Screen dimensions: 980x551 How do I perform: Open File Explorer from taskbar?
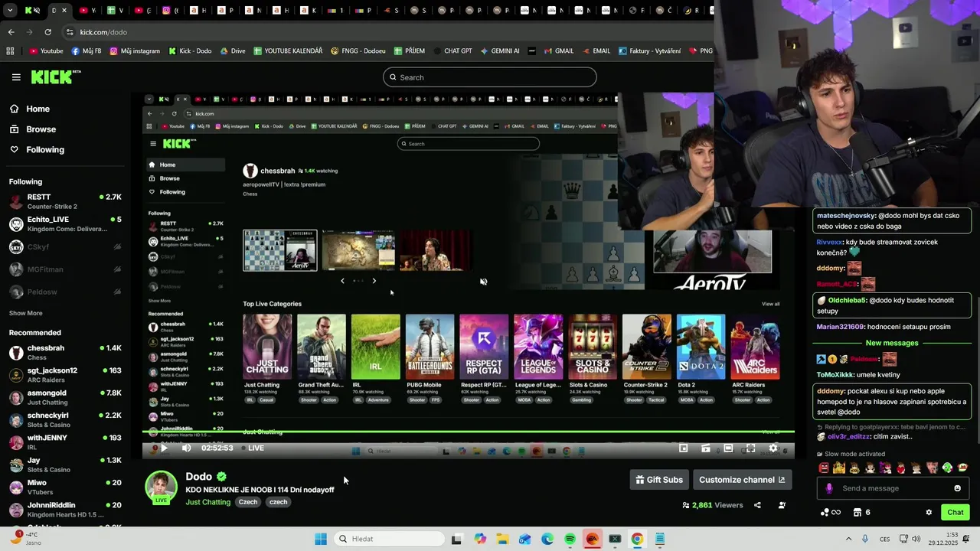(502, 539)
